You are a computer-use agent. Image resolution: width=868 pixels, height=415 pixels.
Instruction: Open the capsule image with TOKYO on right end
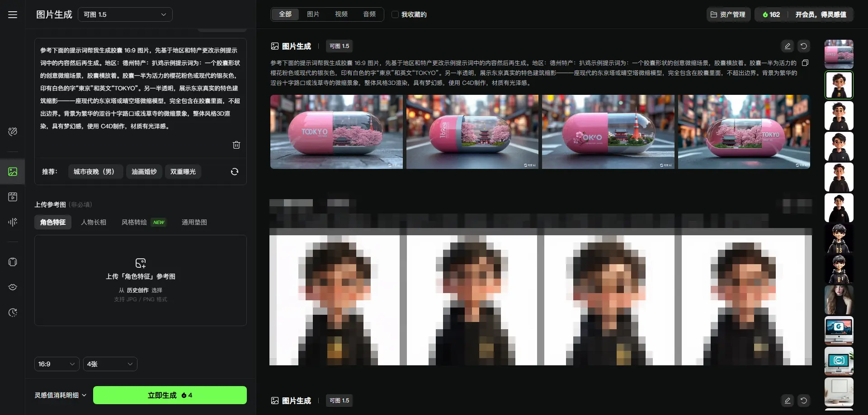[x=744, y=132]
